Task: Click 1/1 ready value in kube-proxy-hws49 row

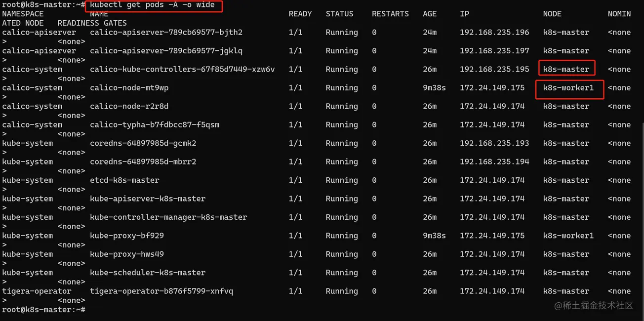Action: pos(295,254)
